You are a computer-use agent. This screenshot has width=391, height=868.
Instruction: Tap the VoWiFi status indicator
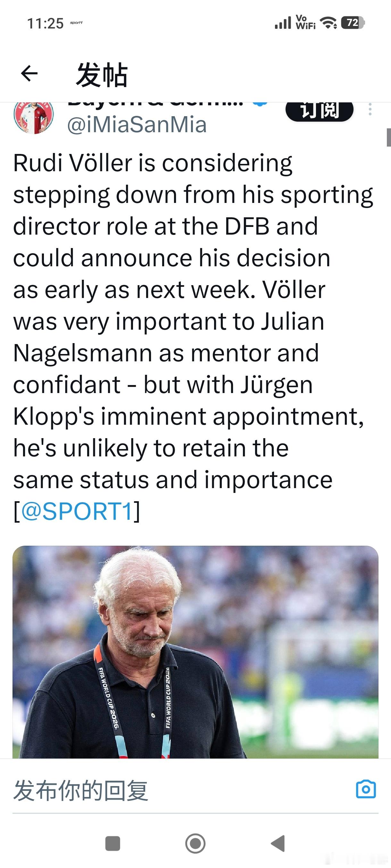[305, 23]
